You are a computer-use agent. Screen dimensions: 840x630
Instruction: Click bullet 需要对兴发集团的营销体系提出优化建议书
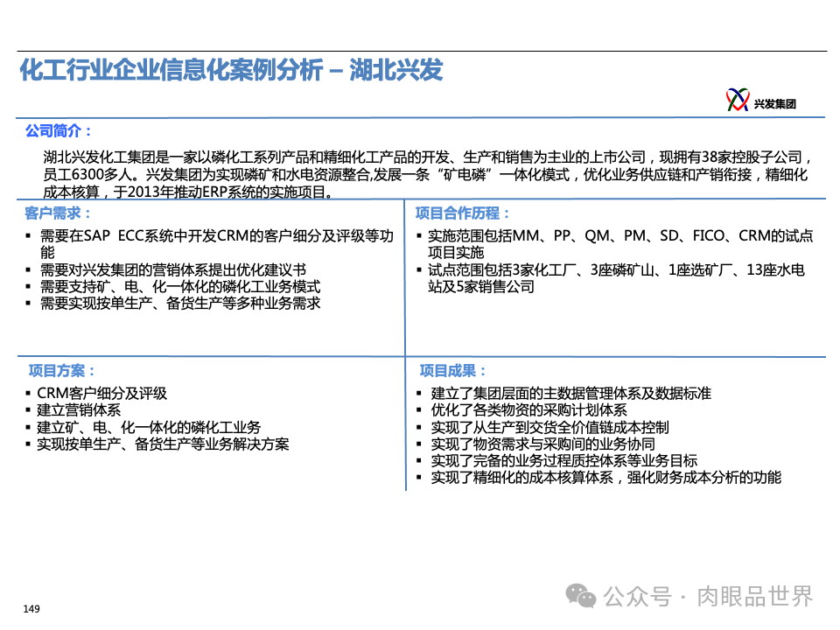tap(173, 270)
